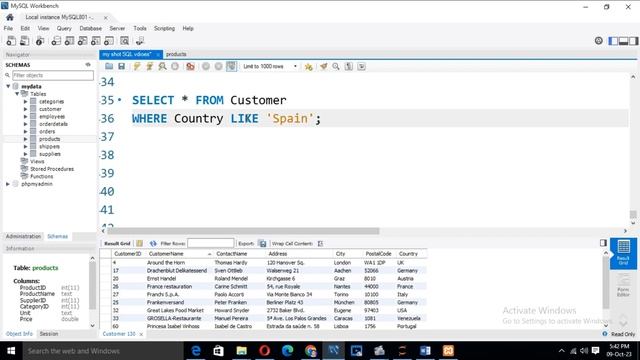Run explain plan magnifier icon
This screenshot has width=640, height=360.
click(162, 66)
